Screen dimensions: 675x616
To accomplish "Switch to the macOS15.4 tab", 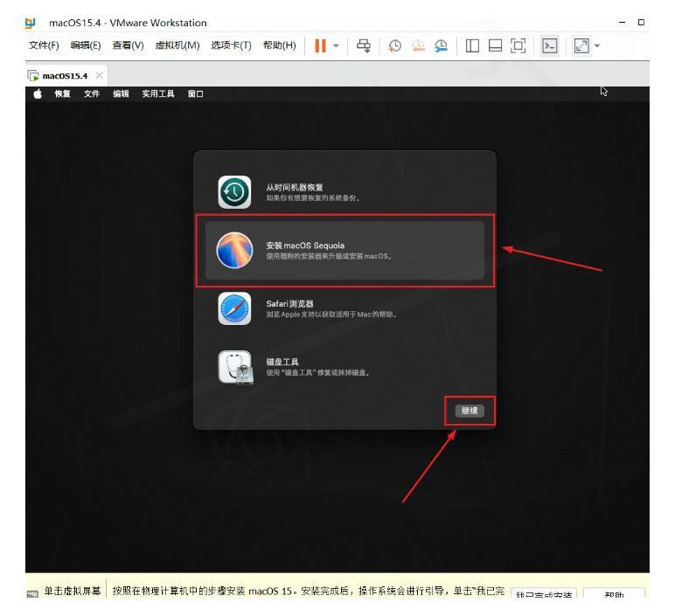I will tap(65, 76).
